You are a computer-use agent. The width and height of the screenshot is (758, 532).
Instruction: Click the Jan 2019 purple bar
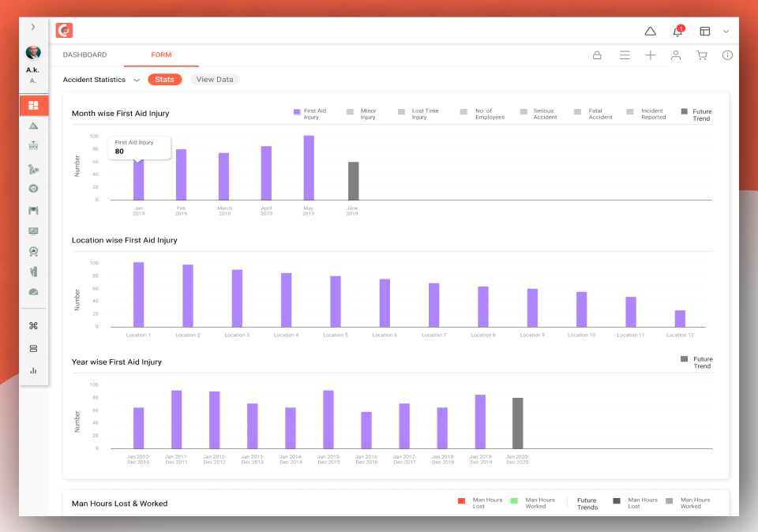[x=138, y=179]
